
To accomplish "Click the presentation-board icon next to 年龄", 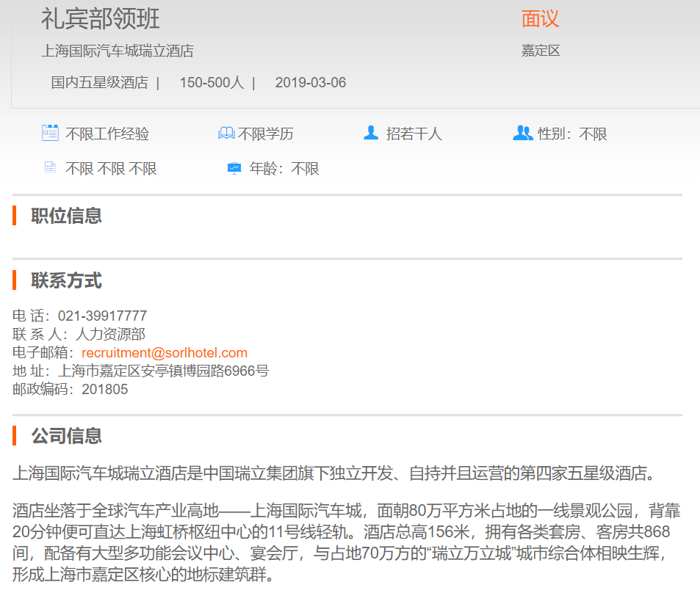I will pyautogui.click(x=234, y=169).
